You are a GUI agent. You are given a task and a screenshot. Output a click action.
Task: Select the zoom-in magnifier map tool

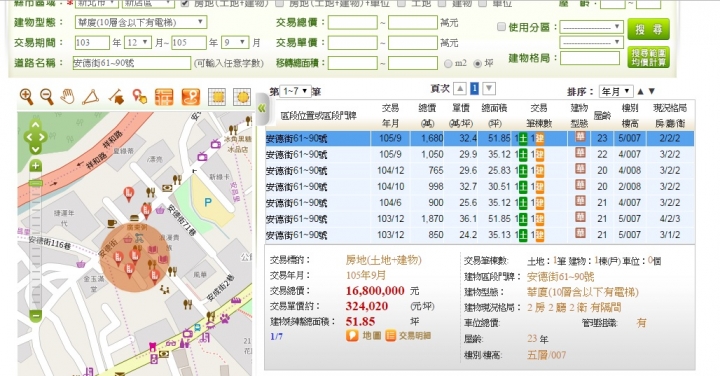pyautogui.click(x=26, y=97)
